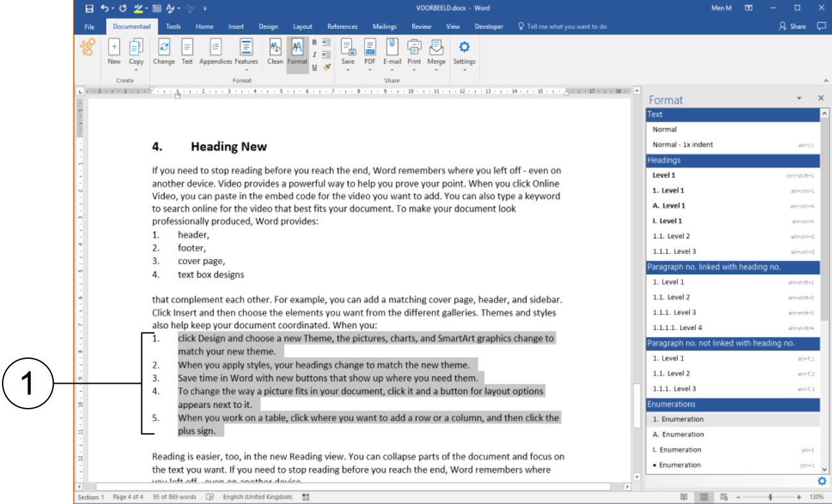The height and width of the screenshot is (504, 832).
Task: Toggle Italic formatting in the ribbon
Action: (314, 54)
